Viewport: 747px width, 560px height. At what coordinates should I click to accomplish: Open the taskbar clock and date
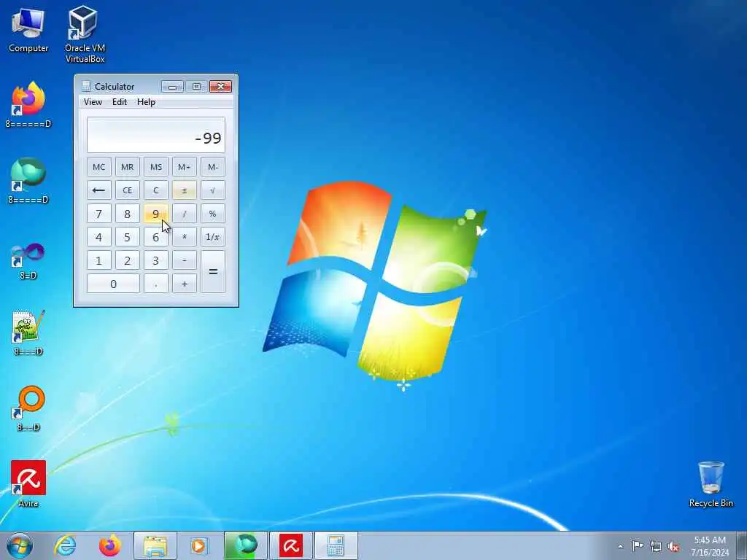click(x=710, y=546)
